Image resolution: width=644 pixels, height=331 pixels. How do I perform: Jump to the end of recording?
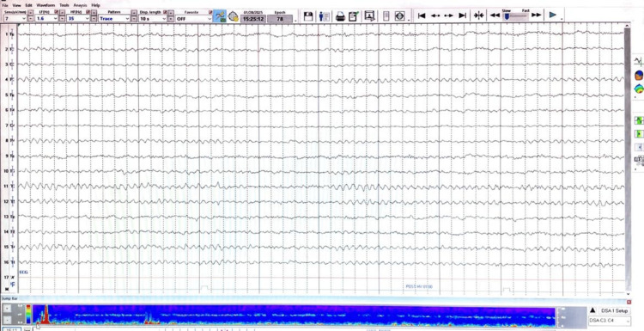point(463,15)
